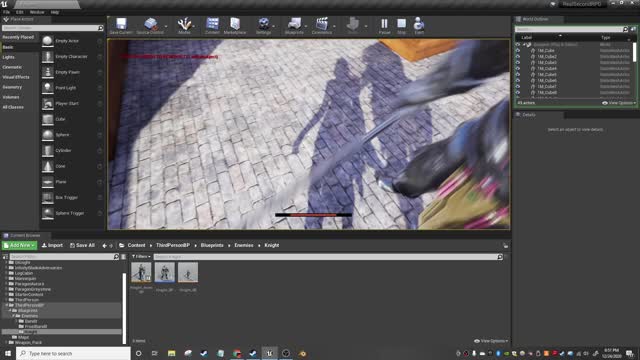The height and width of the screenshot is (360, 640).
Task: Select Empty Character in Place Actors
Action: pyautogui.click(x=72, y=57)
